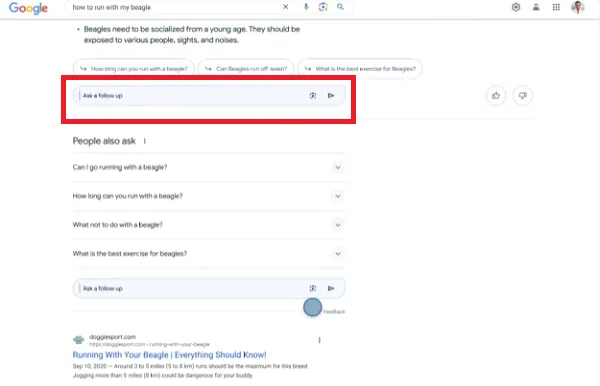Focus the upper "Ask a follow up" field
This screenshot has width=600, height=386.
(x=209, y=96)
